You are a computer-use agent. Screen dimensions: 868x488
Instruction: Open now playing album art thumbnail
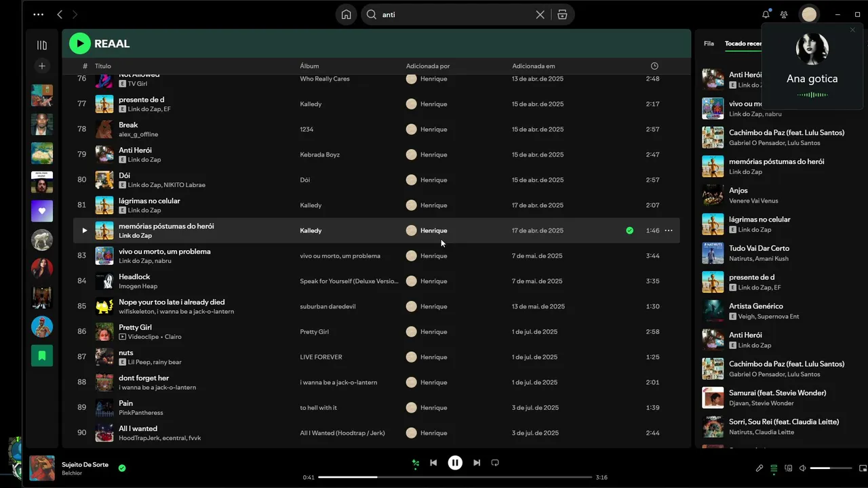(x=42, y=468)
